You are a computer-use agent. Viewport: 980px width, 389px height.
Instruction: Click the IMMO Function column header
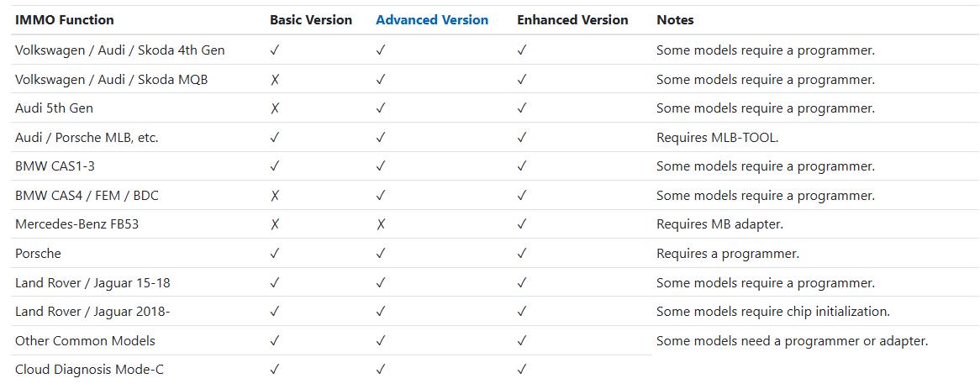(65, 20)
